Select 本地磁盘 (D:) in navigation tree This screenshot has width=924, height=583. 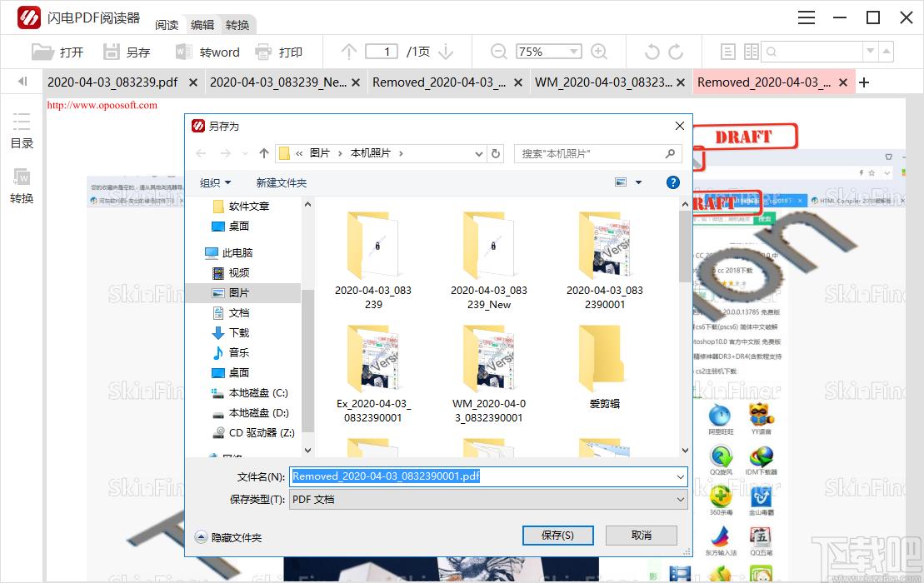[250, 413]
